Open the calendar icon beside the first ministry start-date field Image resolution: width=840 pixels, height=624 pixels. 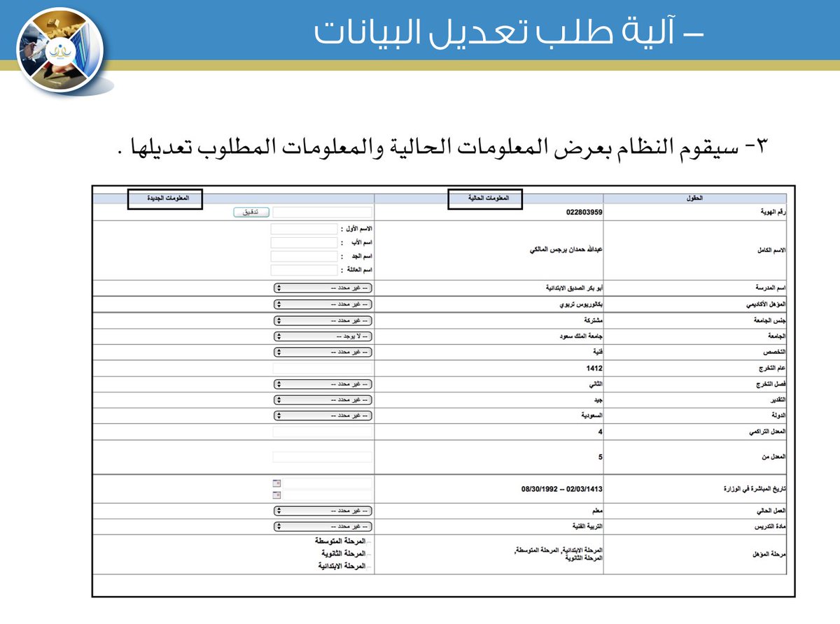pos(276,483)
